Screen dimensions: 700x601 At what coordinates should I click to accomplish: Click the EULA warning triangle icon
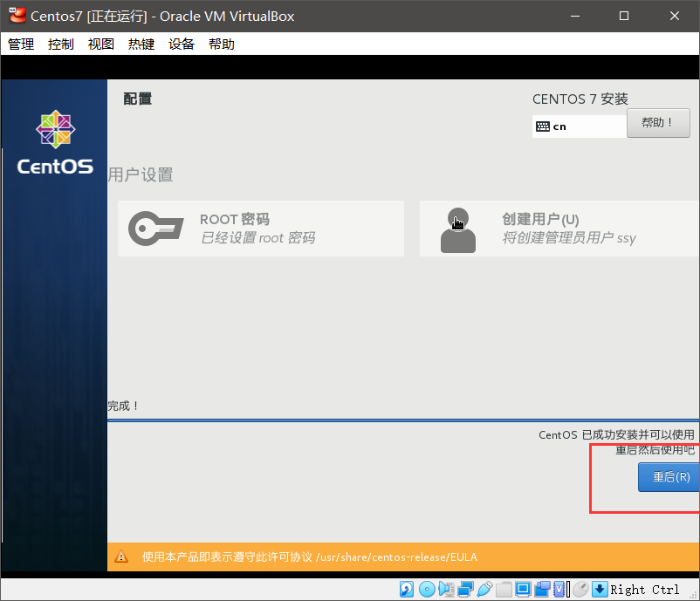121,557
